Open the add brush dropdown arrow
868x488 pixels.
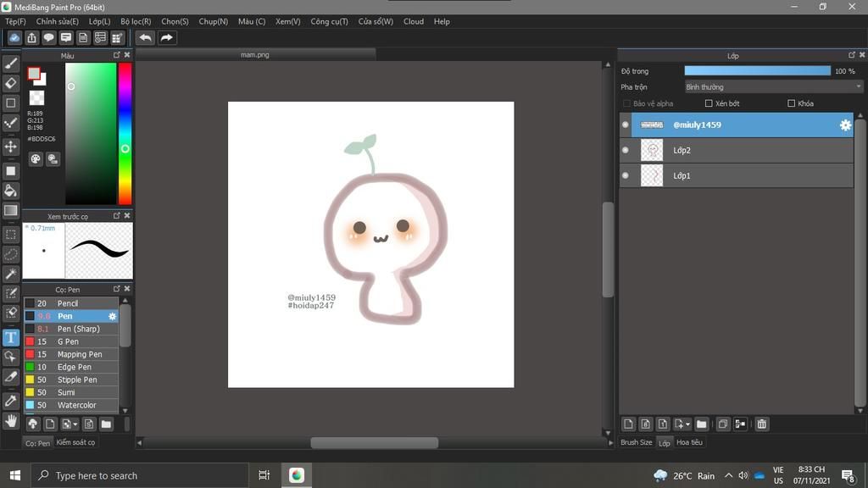tap(75, 424)
